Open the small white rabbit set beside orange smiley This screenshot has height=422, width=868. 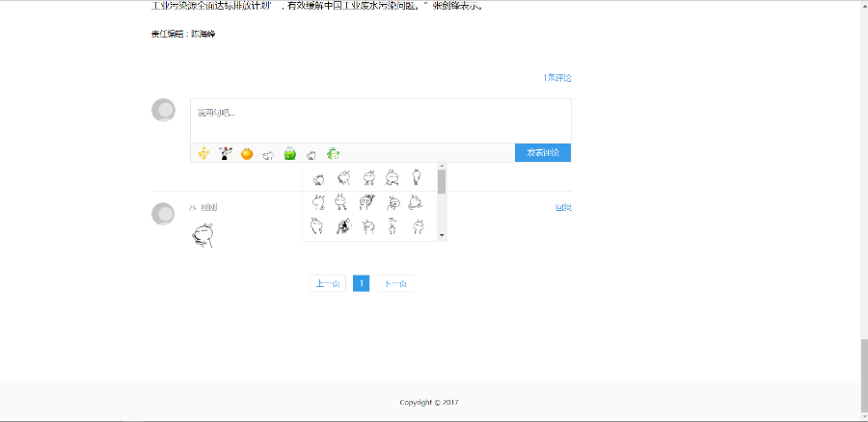tap(268, 155)
